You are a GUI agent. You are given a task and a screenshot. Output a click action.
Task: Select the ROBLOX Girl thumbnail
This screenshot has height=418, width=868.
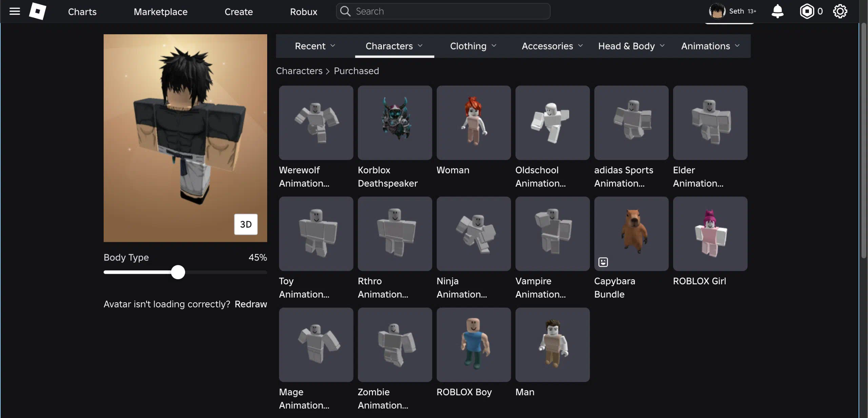tap(710, 234)
